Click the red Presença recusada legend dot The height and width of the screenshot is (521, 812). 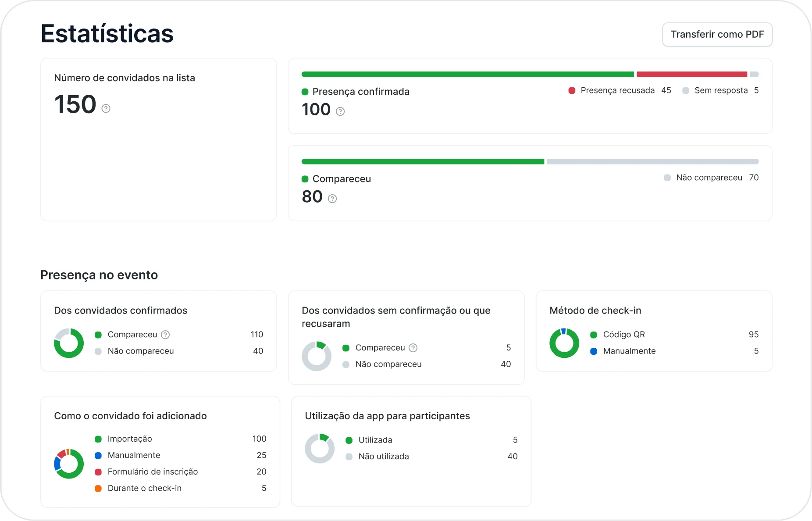tap(572, 91)
